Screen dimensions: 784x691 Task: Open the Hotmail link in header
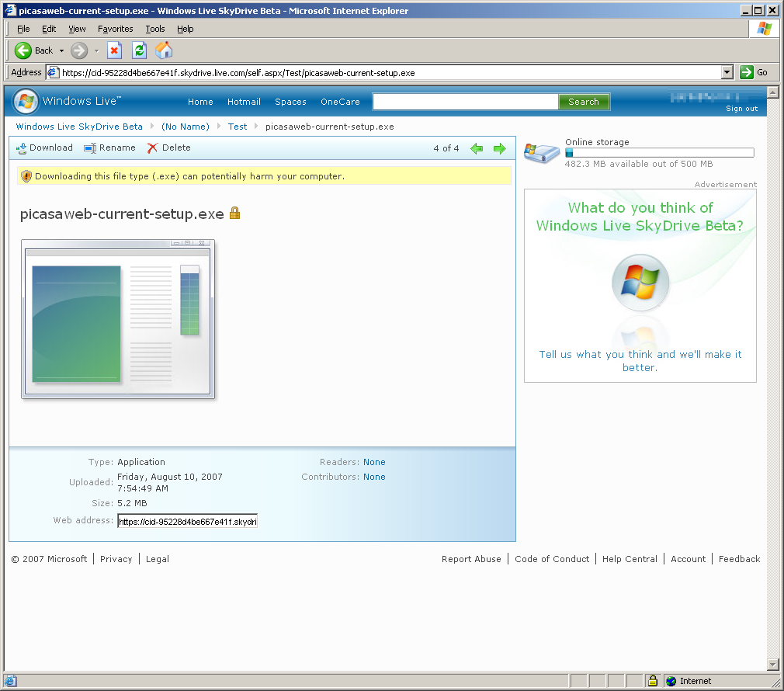(244, 102)
